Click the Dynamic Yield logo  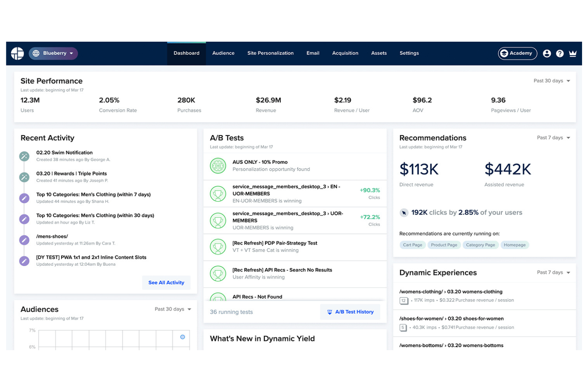pos(17,53)
